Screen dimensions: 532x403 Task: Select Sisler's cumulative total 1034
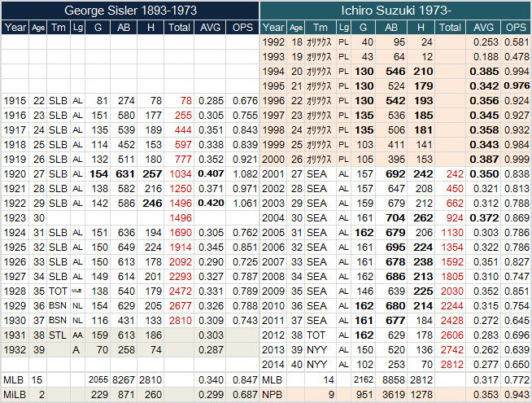click(x=179, y=174)
